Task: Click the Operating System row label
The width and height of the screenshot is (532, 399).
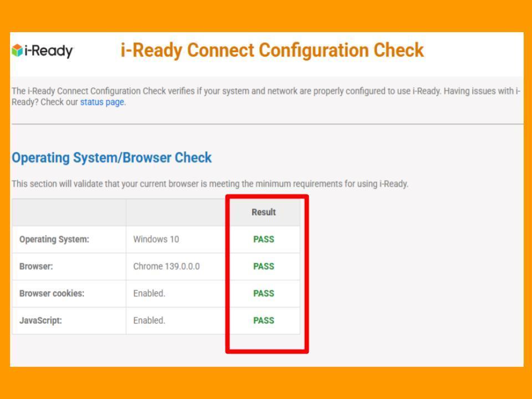Action: [54, 239]
